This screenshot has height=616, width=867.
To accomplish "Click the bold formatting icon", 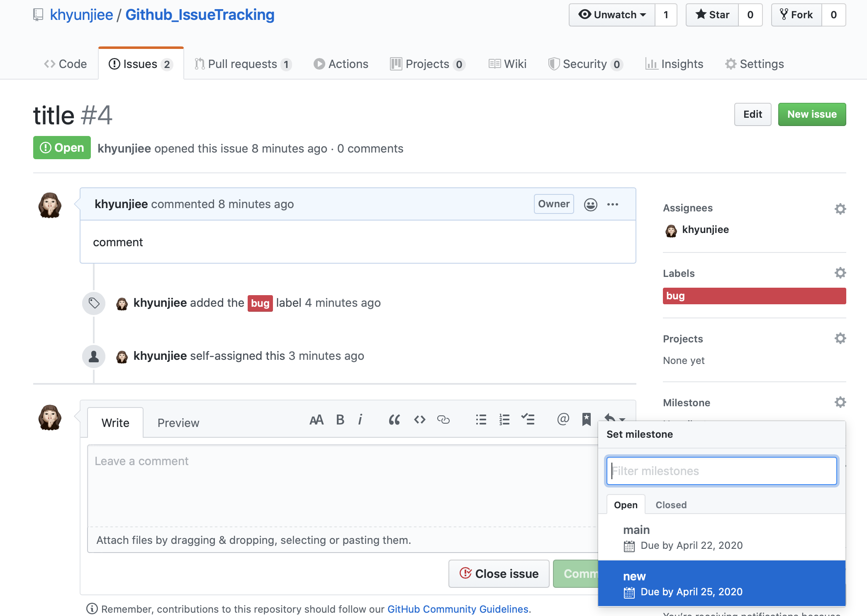I will [x=340, y=420].
